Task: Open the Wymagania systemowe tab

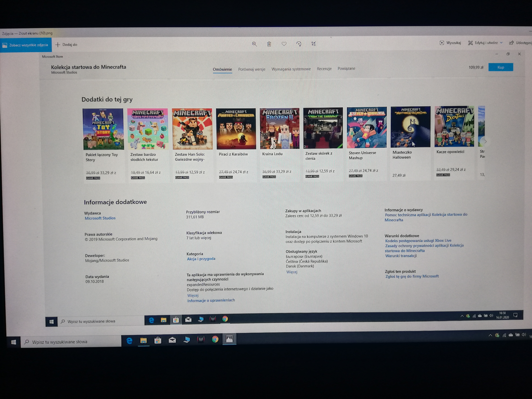Action: click(291, 69)
